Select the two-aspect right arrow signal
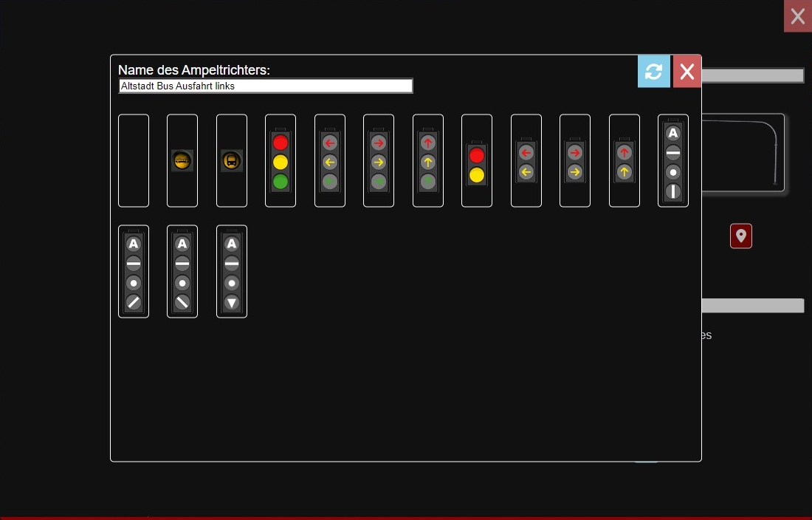812x520 pixels. click(574, 160)
